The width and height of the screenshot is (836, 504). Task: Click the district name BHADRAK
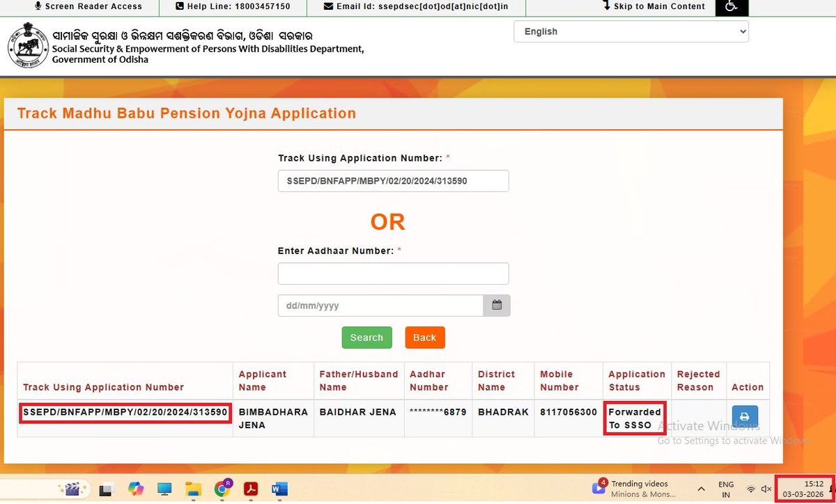click(x=502, y=412)
